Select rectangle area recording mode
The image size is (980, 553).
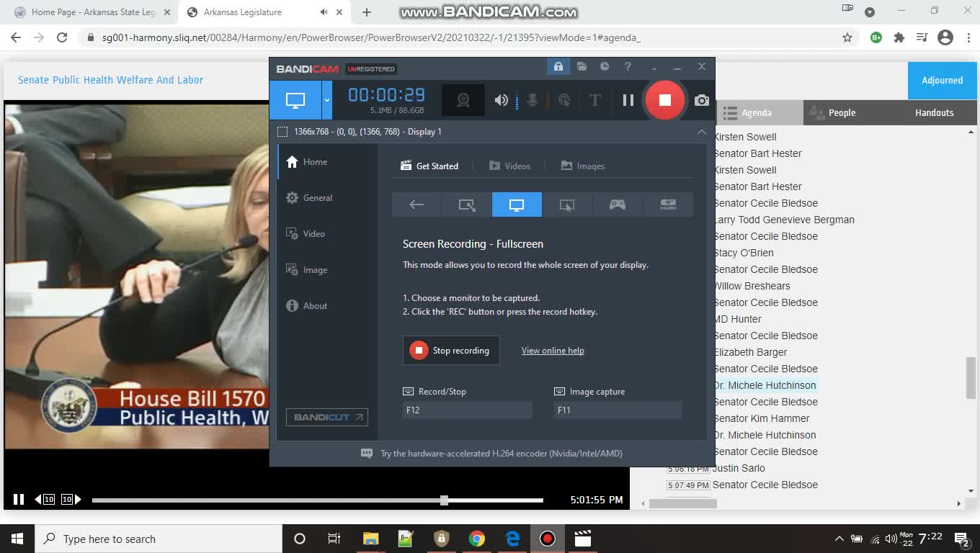click(x=467, y=204)
